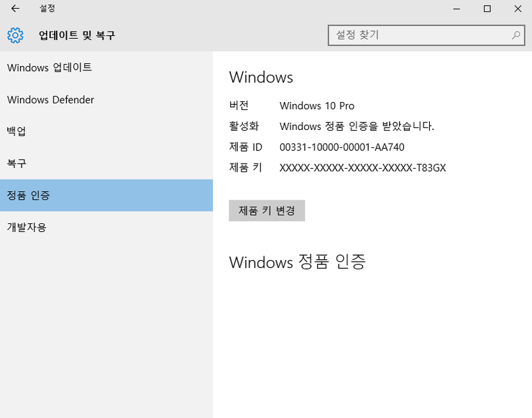Minimize the settings window
This screenshot has width=532, height=418.
(x=457, y=9)
